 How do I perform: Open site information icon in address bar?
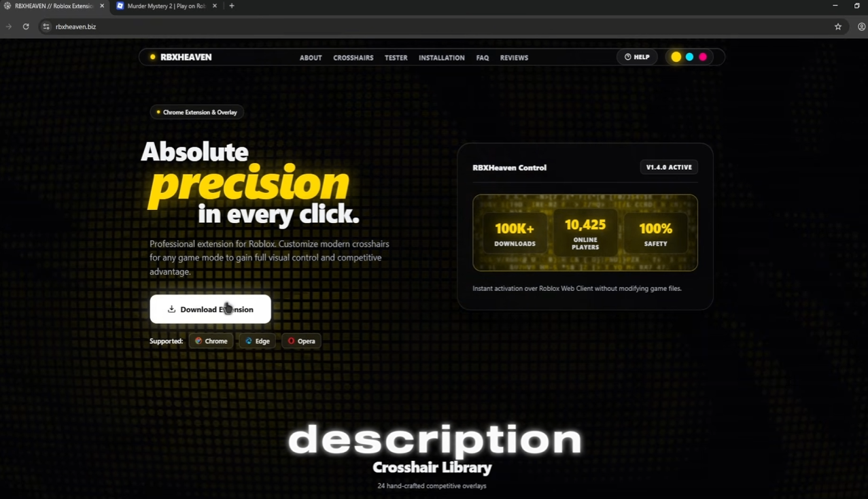46,27
